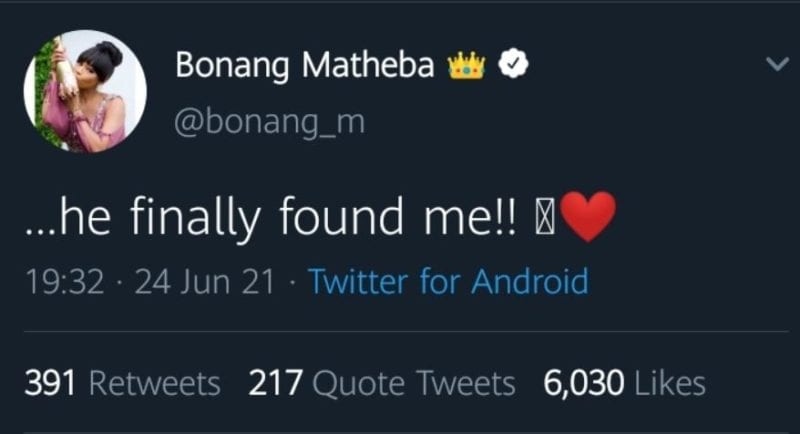Screen dimensions: 800x434
Task: Click the crown emoji beside the name
Action: [466, 64]
